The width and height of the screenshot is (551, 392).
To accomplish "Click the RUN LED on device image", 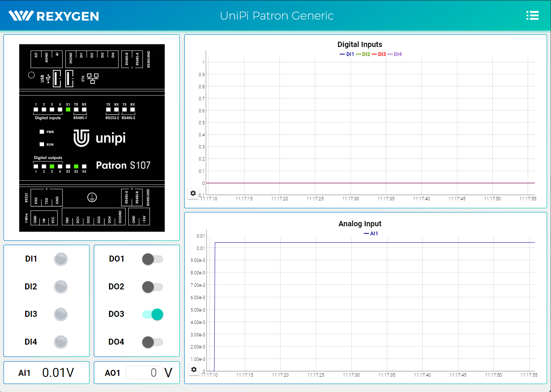I will pos(42,144).
